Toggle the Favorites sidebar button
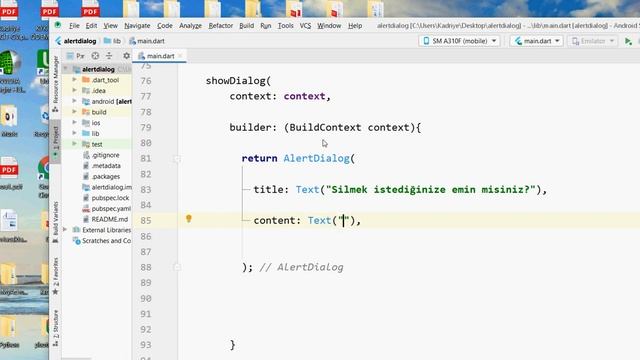This screenshot has width=640, height=360. coord(56,276)
